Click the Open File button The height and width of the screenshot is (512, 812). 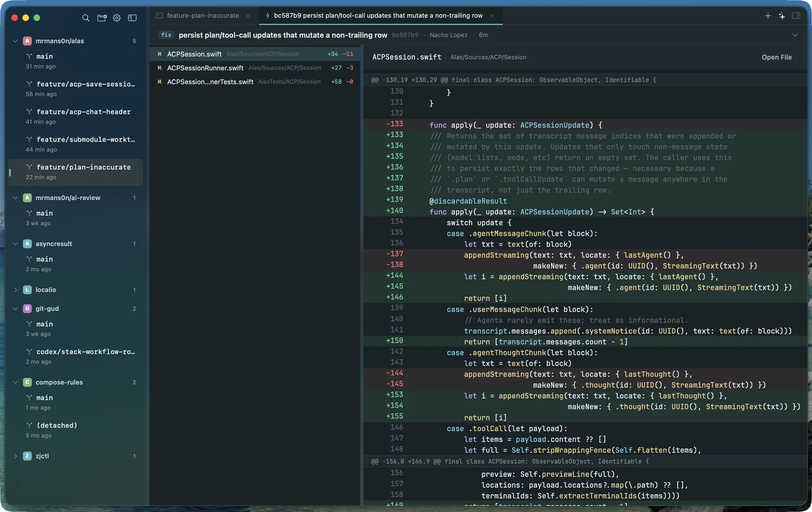tap(776, 57)
